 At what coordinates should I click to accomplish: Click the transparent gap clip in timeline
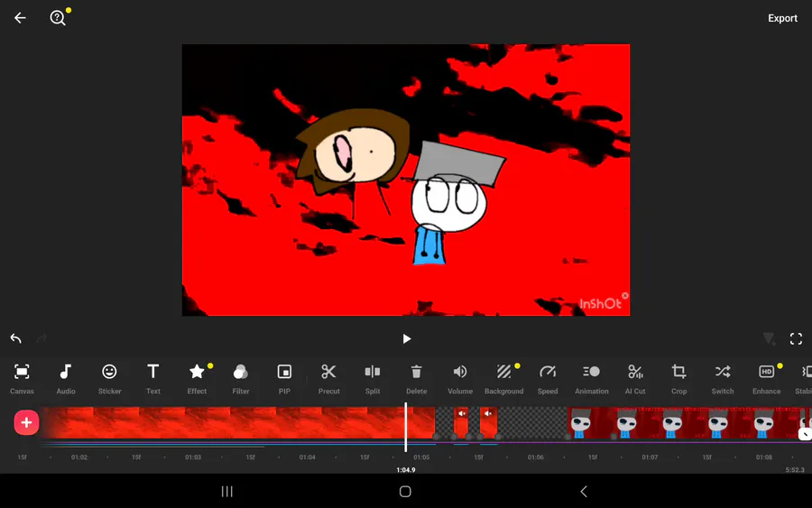(532, 422)
